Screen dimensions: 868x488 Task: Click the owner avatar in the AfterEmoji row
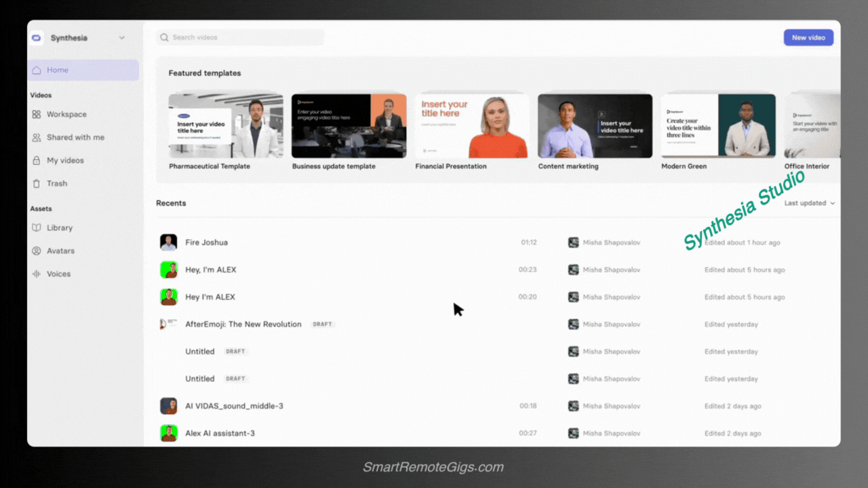click(574, 324)
